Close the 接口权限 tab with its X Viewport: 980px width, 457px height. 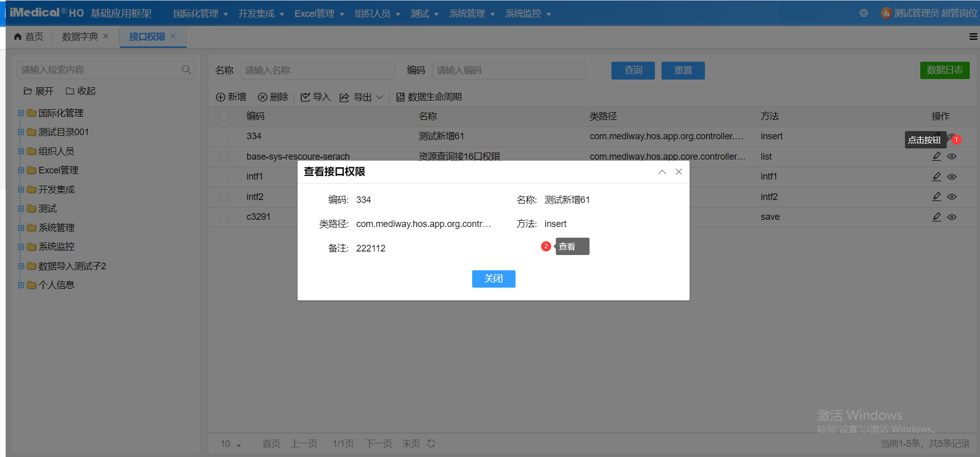[x=173, y=36]
